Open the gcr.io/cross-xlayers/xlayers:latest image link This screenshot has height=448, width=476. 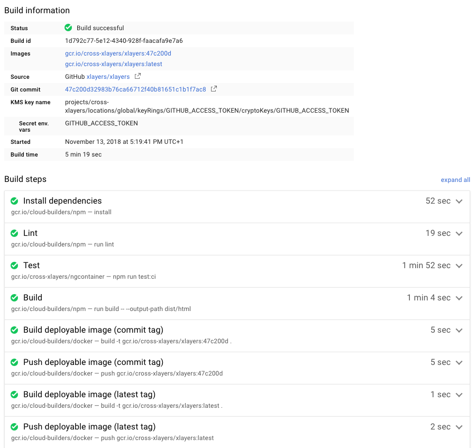[114, 64]
